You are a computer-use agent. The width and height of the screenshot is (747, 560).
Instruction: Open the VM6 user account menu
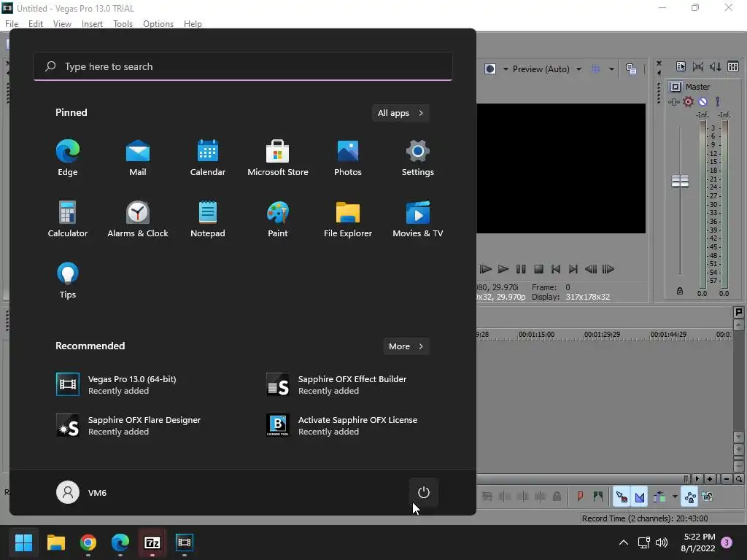click(x=82, y=492)
